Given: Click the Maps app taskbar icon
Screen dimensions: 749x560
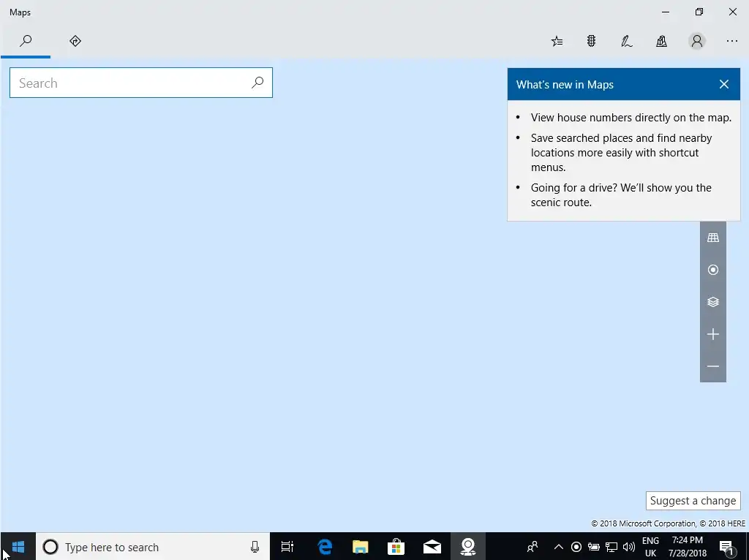Looking at the screenshot, I should [467, 547].
